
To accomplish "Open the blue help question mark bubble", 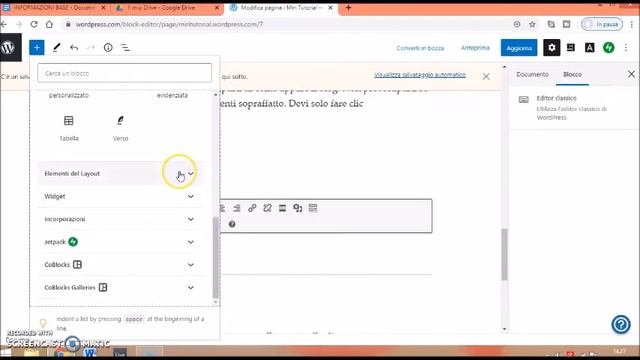I will [621, 325].
